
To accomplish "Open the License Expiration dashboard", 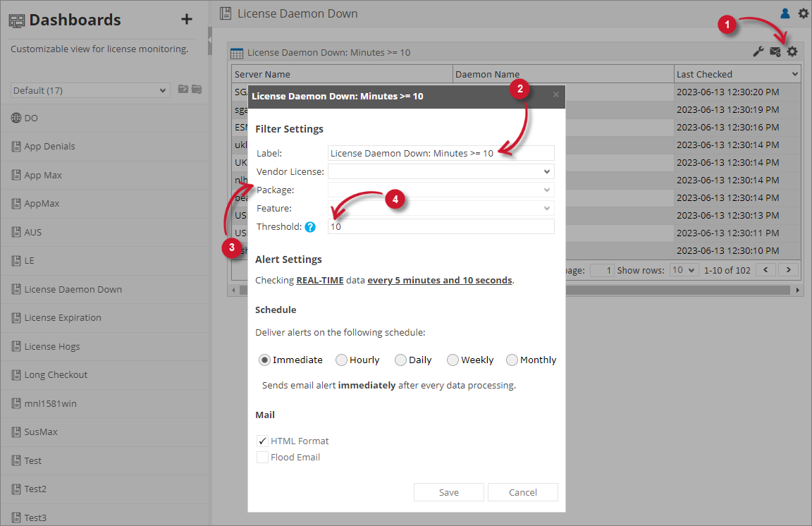I will click(x=104, y=318).
